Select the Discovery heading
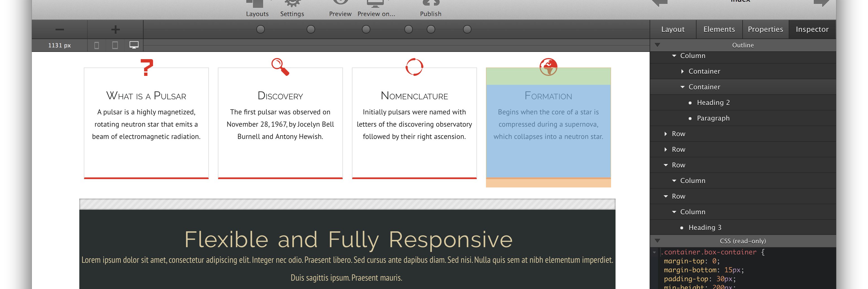The height and width of the screenshot is (289, 868). click(280, 96)
